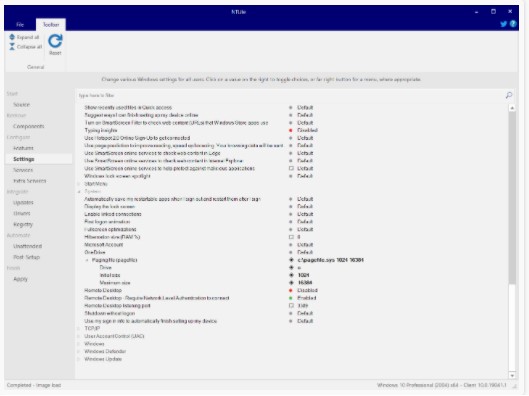Toggle checkbox for SmartScreen protect against malicious applications
Viewport: 529px width, 396px height.
pos(291,168)
